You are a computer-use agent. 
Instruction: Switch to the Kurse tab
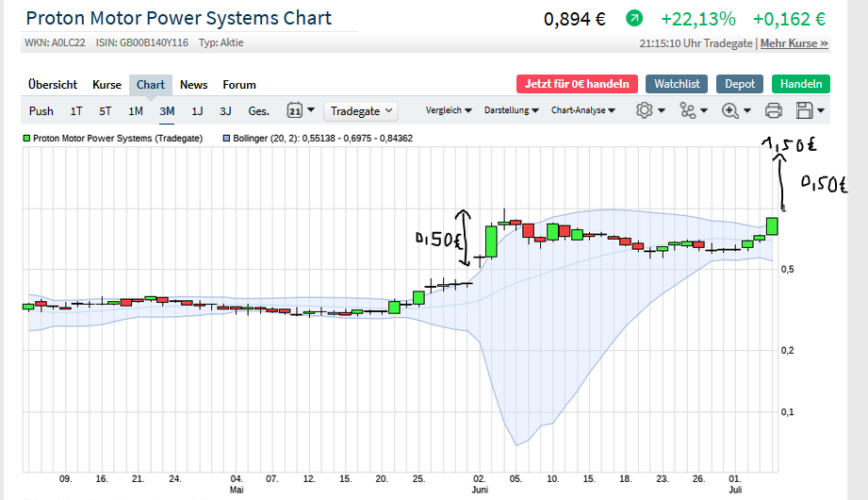106,85
